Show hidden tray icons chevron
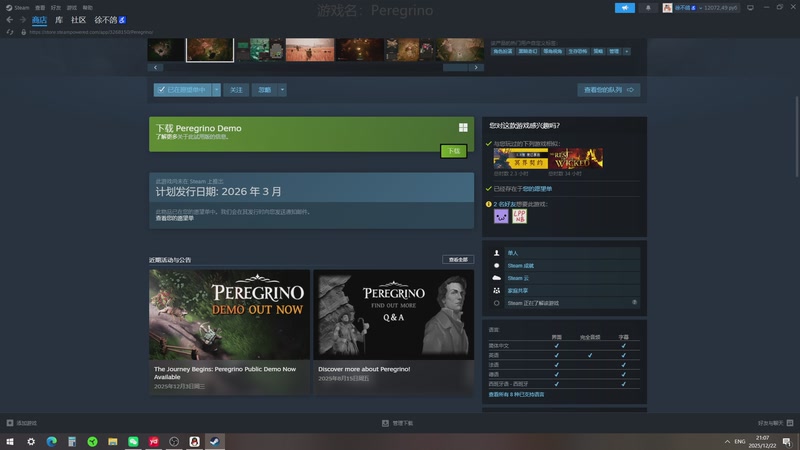This screenshot has width=800, height=450. click(727, 441)
